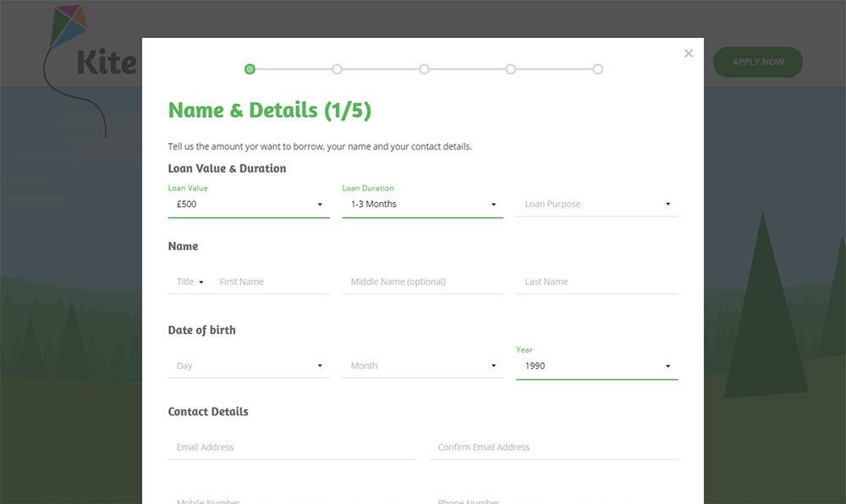This screenshot has width=846, height=504.
Task: Click the First Name field
Action: click(272, 282)
